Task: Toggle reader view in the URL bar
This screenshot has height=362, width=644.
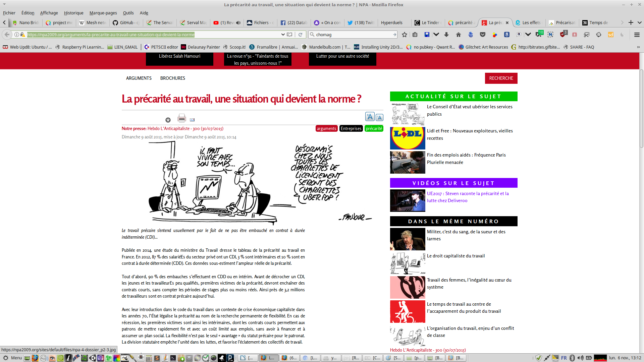Action: point(289,35)
